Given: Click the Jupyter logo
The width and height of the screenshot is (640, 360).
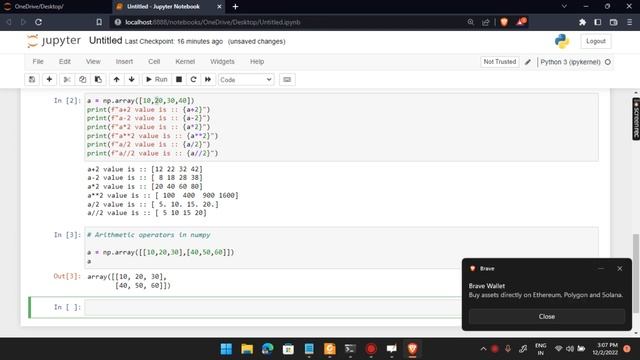Looking at the screenshot, I should (53, 41).
